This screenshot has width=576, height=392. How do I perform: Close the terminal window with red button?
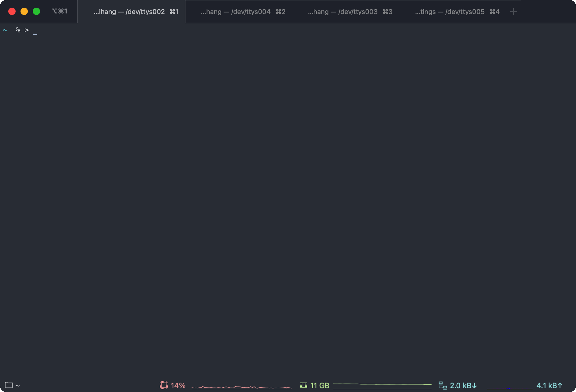click(12, 11)
